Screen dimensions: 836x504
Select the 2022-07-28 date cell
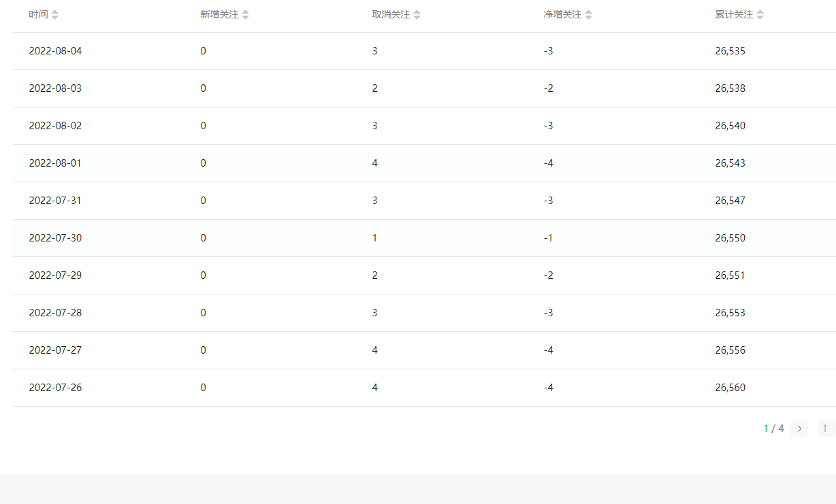(x=55, y=313)
